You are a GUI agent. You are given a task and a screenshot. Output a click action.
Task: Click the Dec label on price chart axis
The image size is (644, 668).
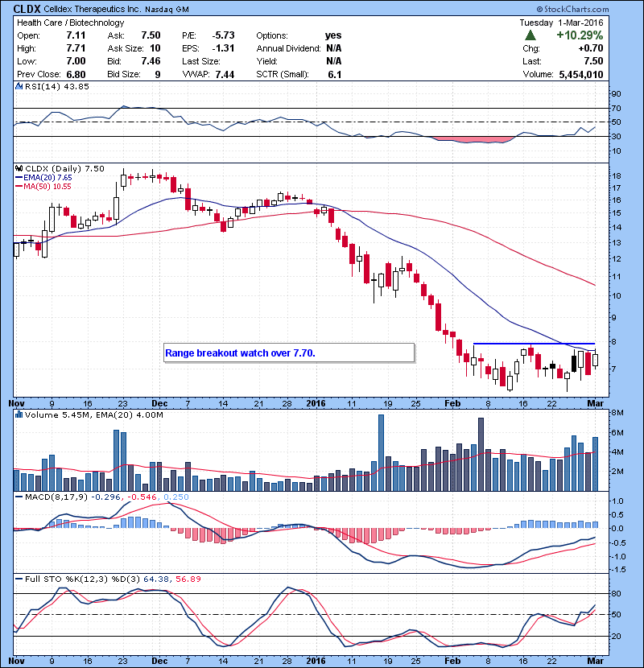coord(159,403)
